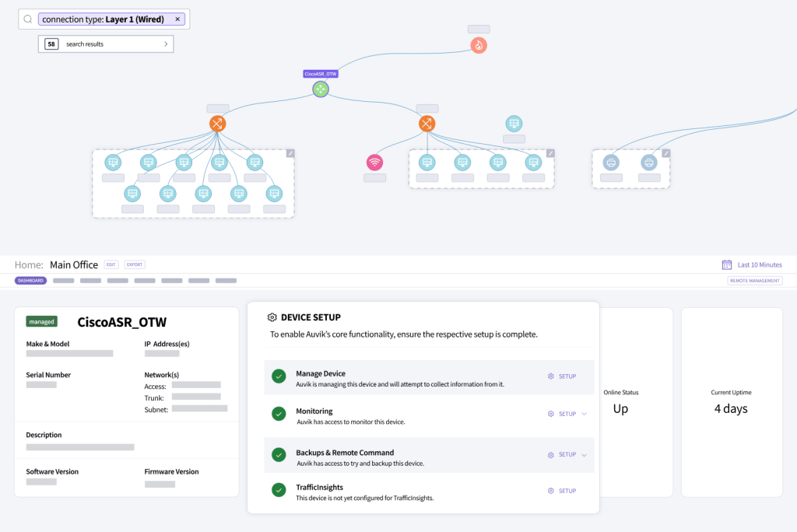Click the calendar icon beside Last 10 Minutes
Screen dimensions: 797x532
[x=727, y=264]
